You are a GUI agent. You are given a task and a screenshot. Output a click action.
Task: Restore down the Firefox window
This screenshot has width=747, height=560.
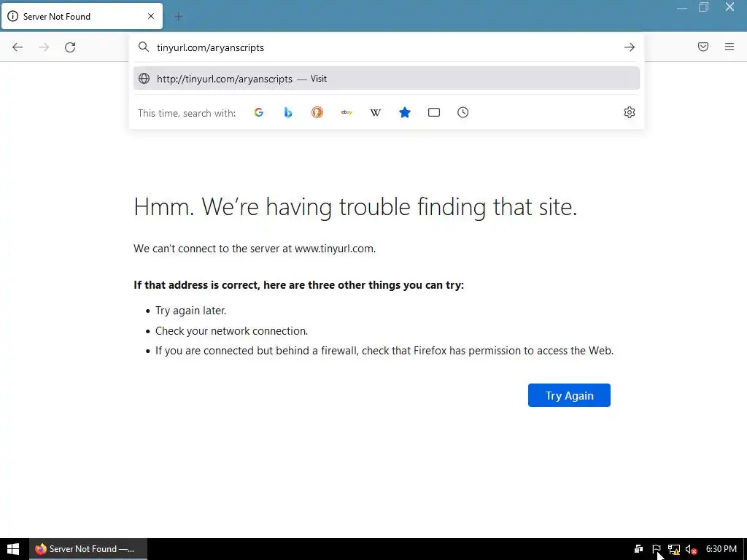coord(704,7)
